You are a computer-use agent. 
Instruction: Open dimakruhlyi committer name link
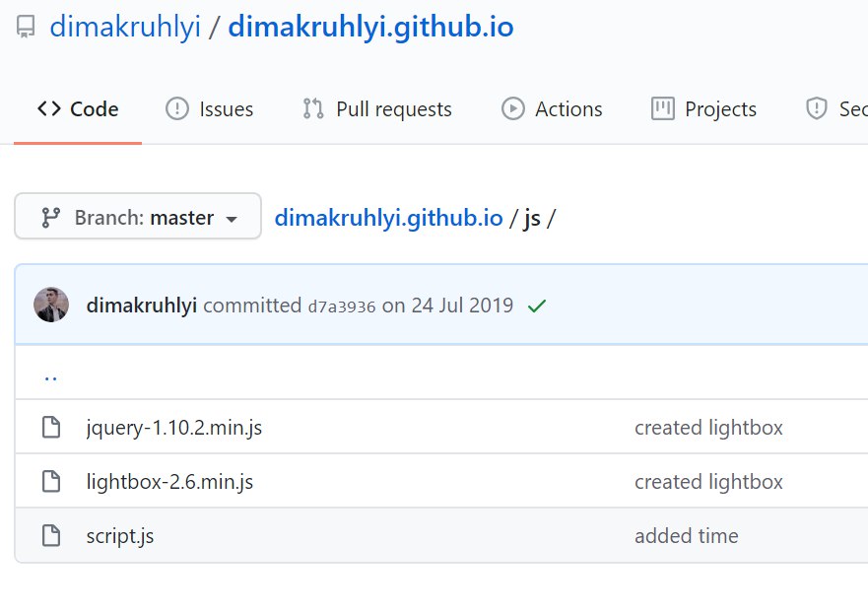(x=142, y=306)
